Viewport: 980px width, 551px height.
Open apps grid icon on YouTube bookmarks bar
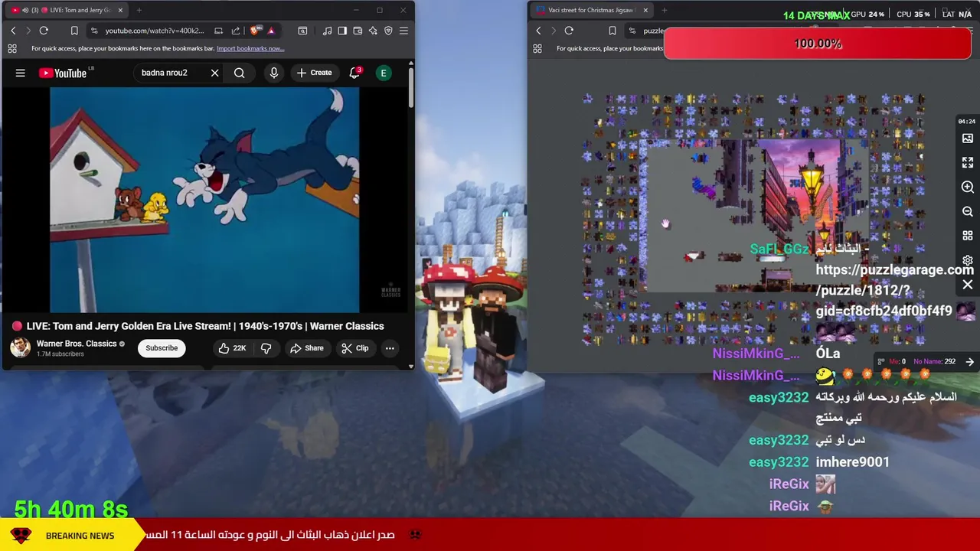(x=12, y=48)
